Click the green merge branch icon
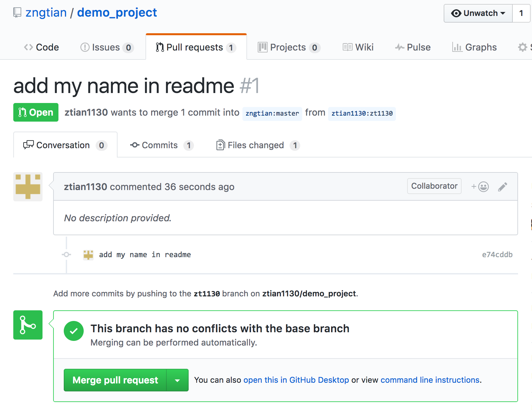Viewport: 532px width, 410px height. coord(28,325)
